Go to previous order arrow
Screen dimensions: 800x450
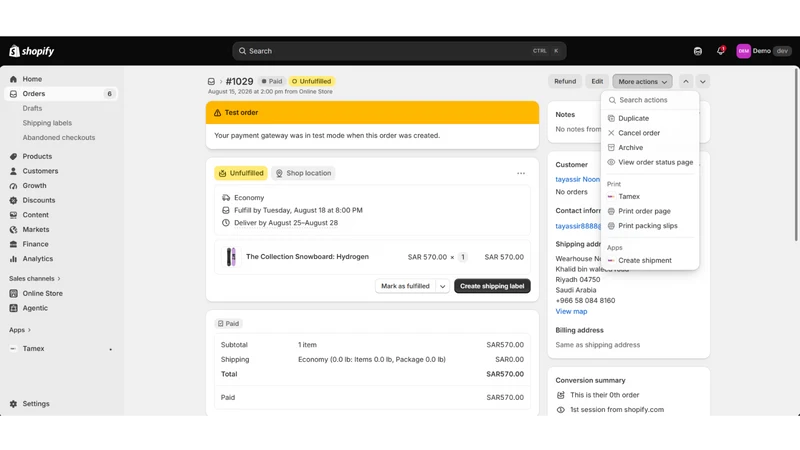[x=686, y=82]
